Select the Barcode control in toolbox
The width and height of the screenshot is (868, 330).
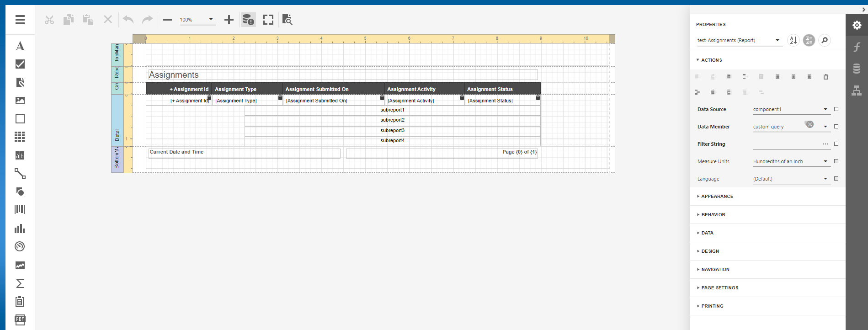point(20,209)
